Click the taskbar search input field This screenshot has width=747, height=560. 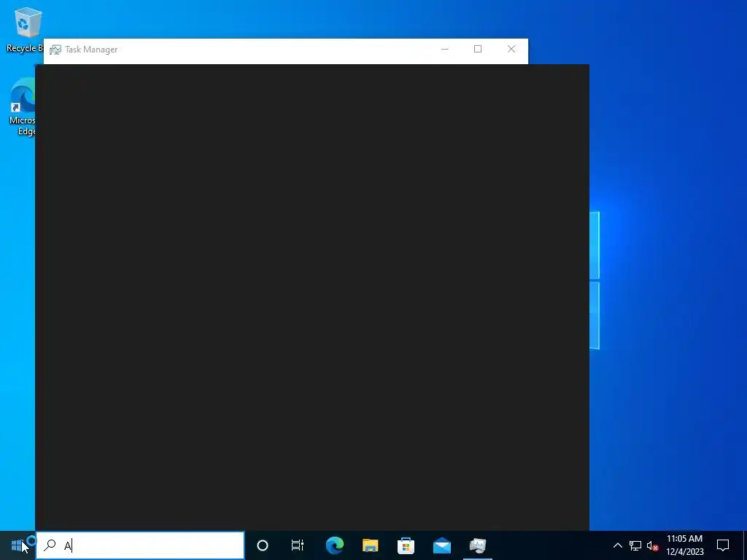click(140, 545)
